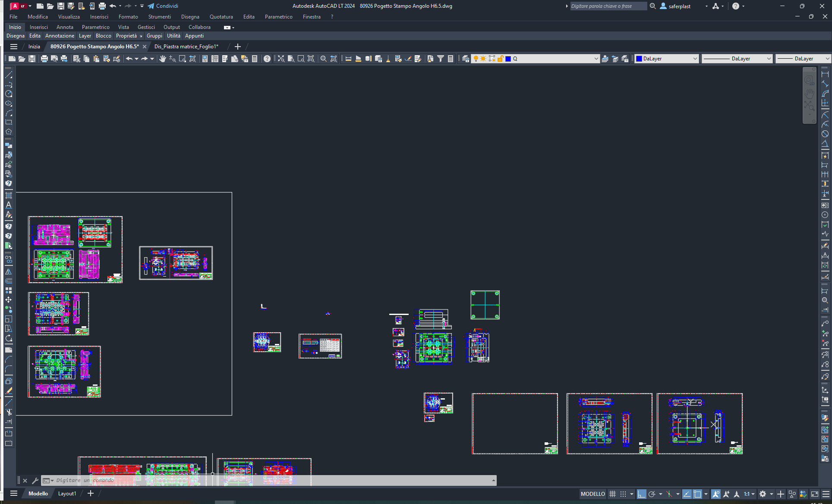Open the 1:1 annotation scale dropdown

click(749, 494)
